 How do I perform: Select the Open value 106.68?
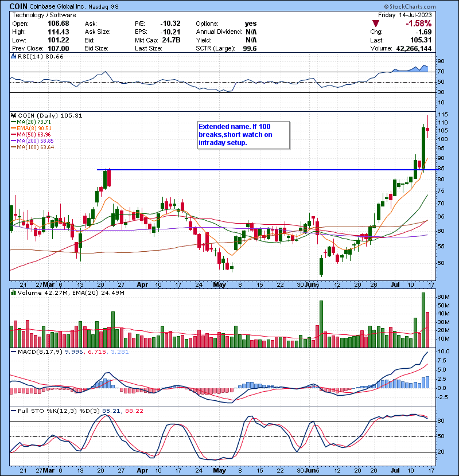(x=59, y=24)
